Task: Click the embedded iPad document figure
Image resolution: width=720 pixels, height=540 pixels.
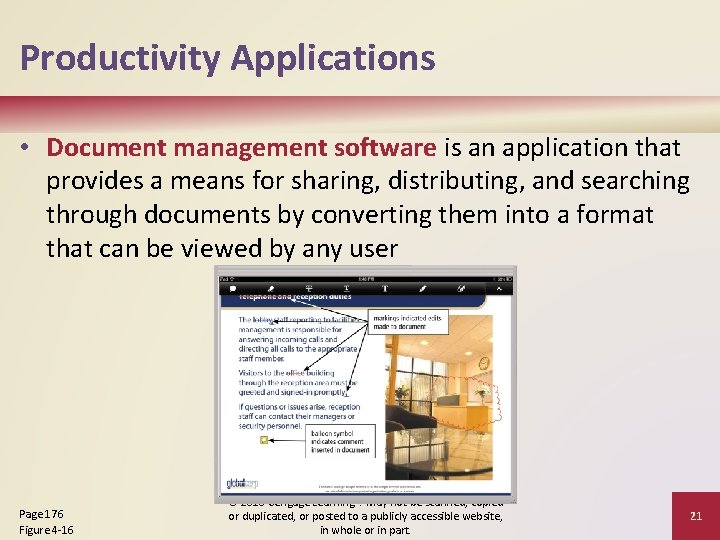Action: (366, 385)
